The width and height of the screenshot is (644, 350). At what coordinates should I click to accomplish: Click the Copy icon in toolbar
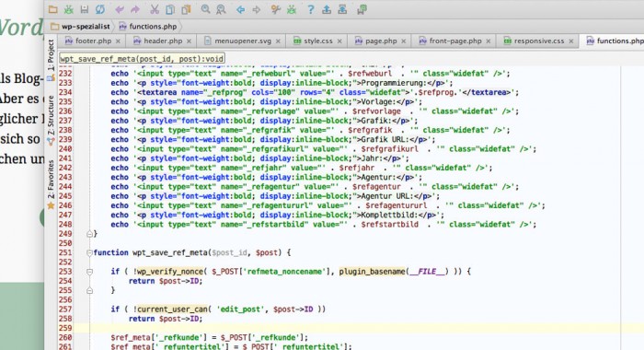(170, 9)
